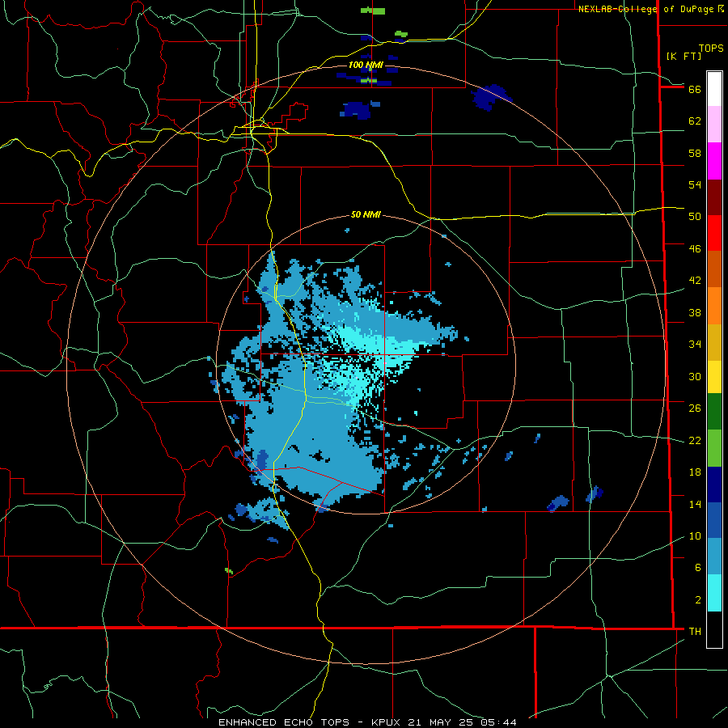Click the white swatch atop the tops scale
Screen dimensions: 728x728
pos(714,89)
